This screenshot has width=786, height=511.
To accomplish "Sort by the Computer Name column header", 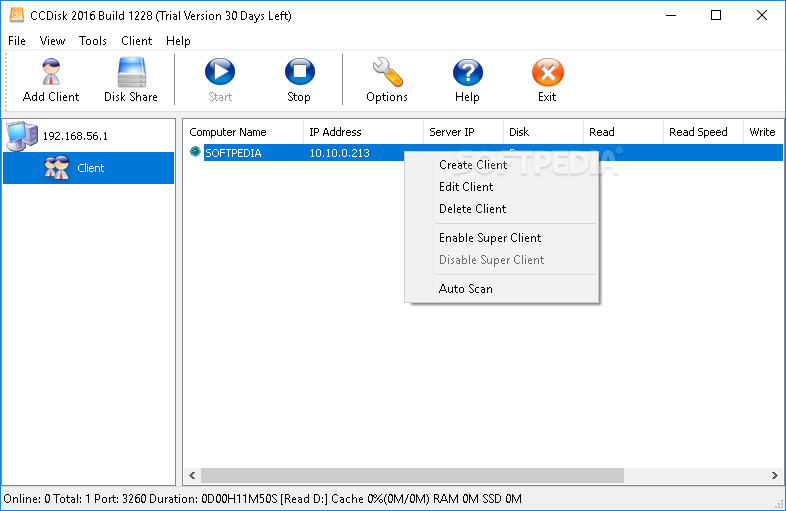I will coord(244,132).
